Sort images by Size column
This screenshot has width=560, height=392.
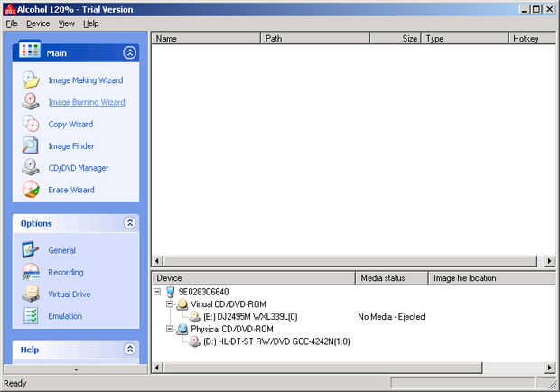[396, 38]
